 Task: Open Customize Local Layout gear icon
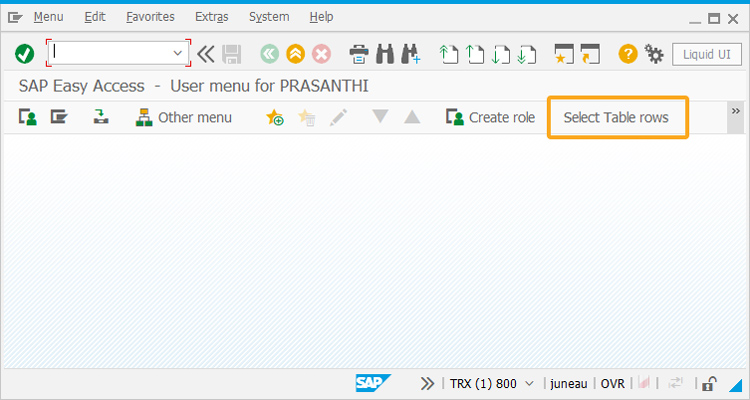654,54
